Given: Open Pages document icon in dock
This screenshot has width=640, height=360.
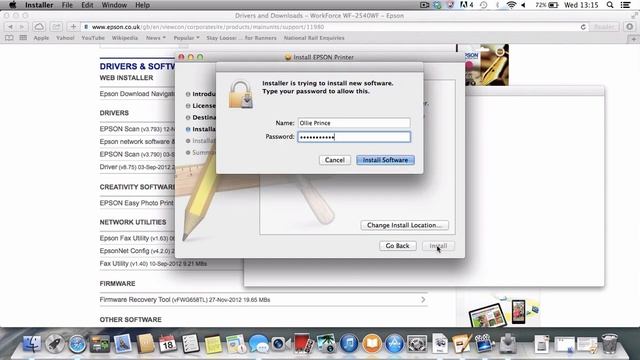Looking at the screenshot, I should click(462, 344).
